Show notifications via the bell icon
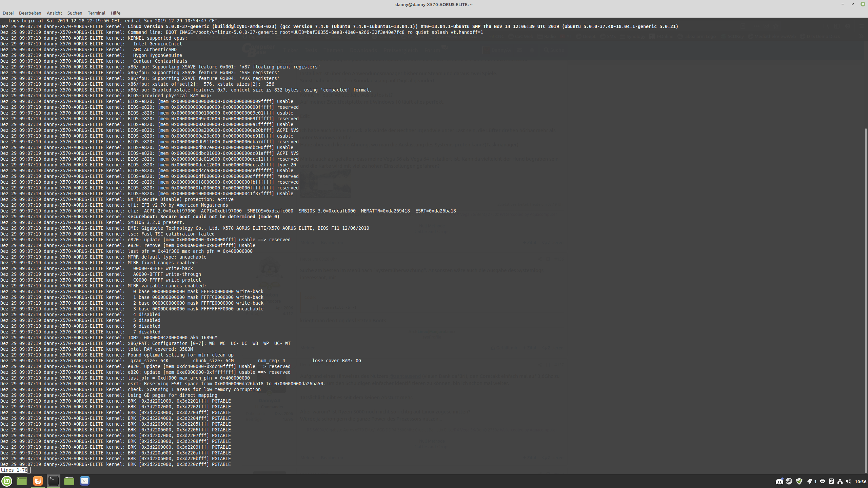Image resolution: width=868 pixels, height=488 pixels. pyautogui.click(x=810, y=481)
